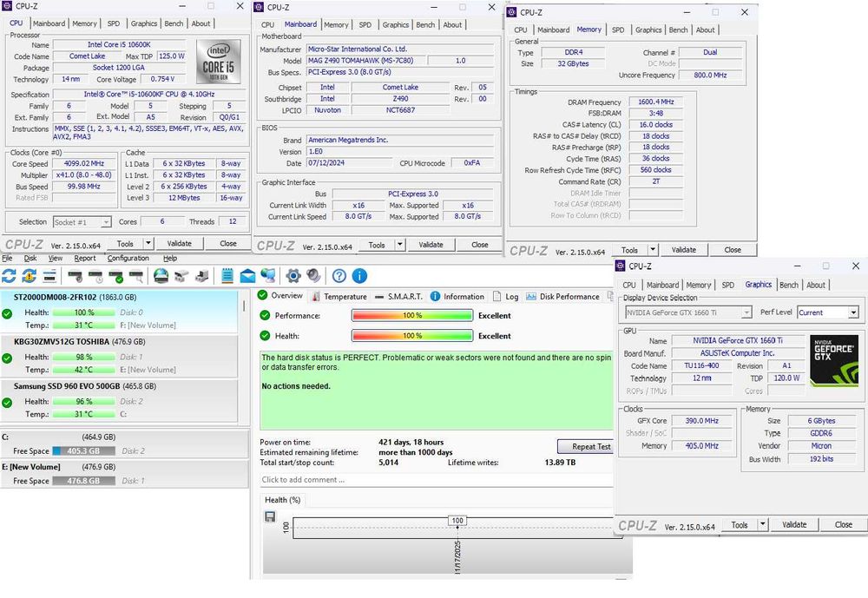Screen dimensions: 868x598
Task: Click the refresh icon with yellow warning
Action: (x=30, y=276)
